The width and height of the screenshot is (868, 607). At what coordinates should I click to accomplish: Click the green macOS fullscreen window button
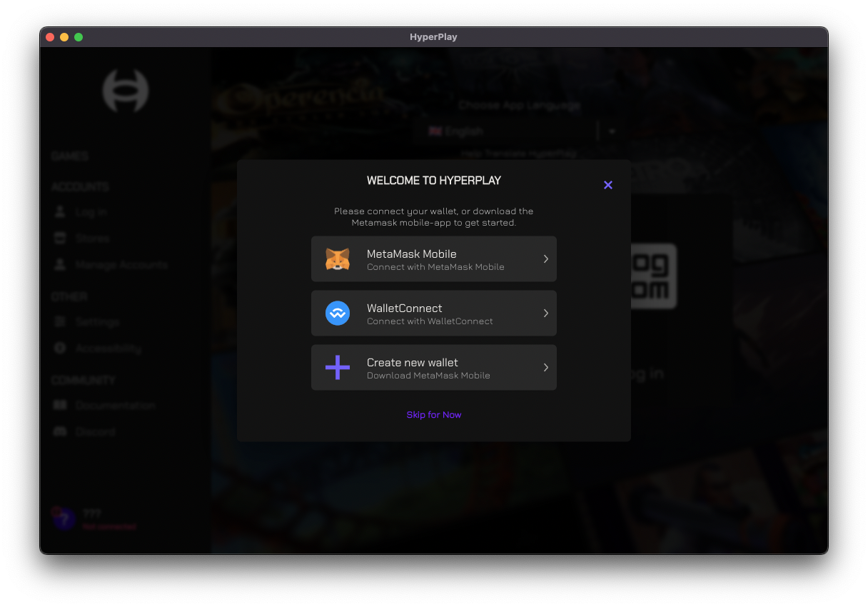click(79, 37)
